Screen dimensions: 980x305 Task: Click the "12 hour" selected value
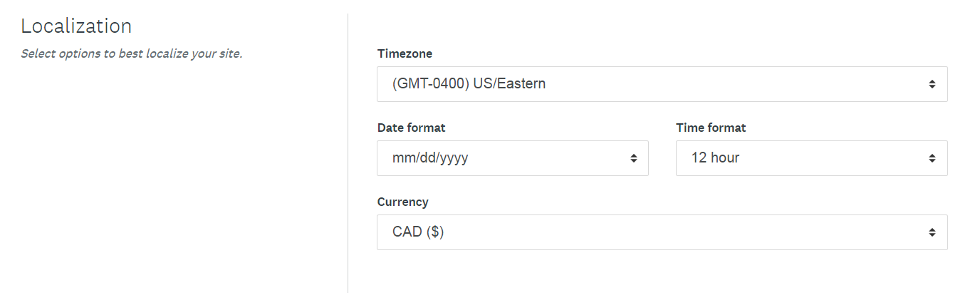(x=715, y=158)
